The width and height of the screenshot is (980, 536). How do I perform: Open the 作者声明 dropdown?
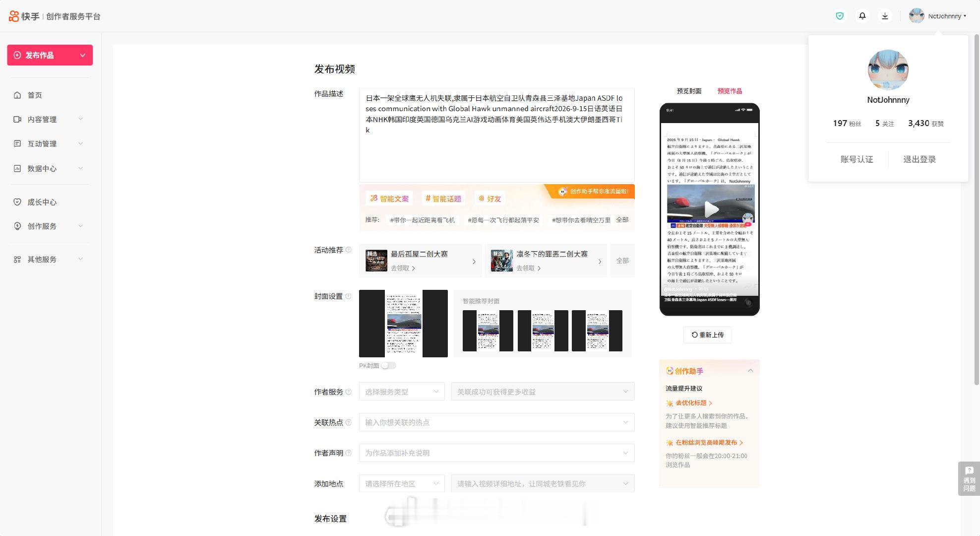pyautogui.click(x=496, y=453)
